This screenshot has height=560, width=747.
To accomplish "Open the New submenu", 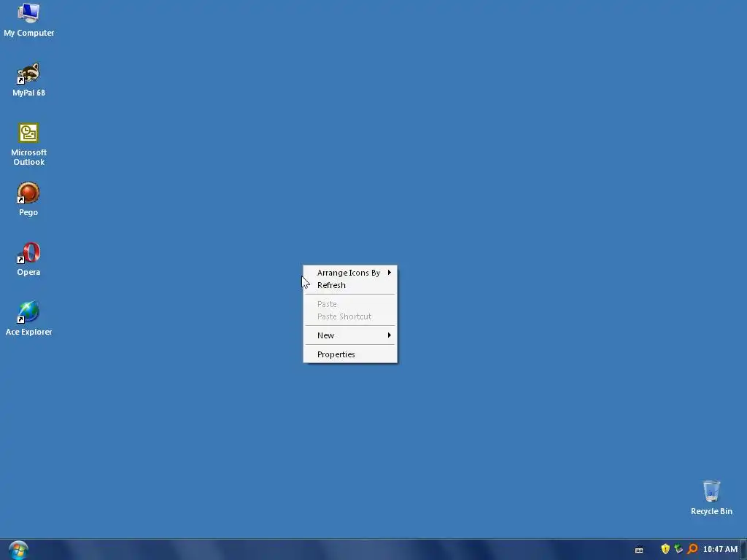I will coord(350,335).
